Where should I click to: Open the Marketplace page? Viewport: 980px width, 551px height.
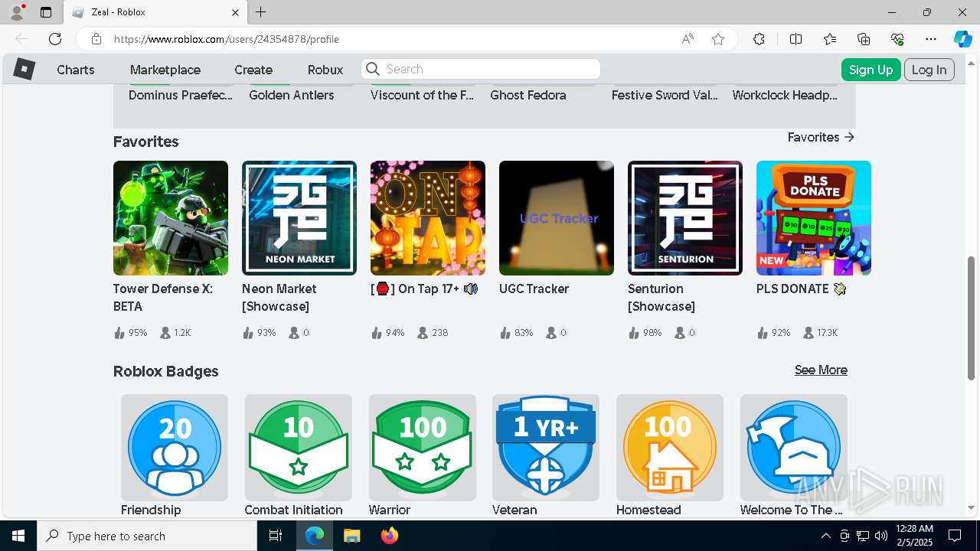[x=165, y=70]
